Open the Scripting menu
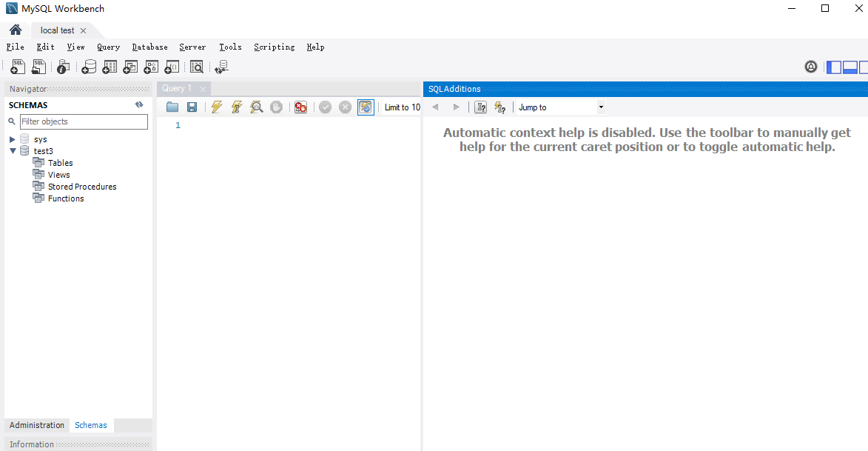 tap(275, 47)
